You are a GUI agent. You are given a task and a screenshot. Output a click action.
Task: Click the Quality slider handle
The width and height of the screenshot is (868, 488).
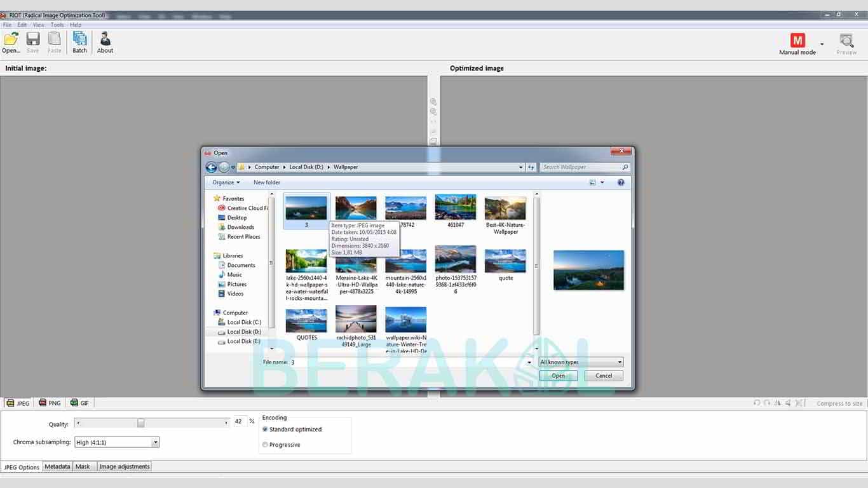pos(141,423)
